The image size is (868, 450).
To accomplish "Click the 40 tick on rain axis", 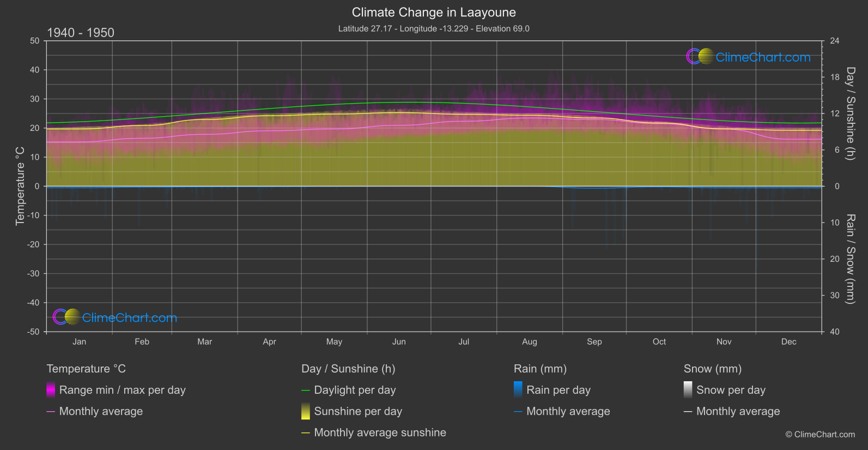I will tap(835, 332).
